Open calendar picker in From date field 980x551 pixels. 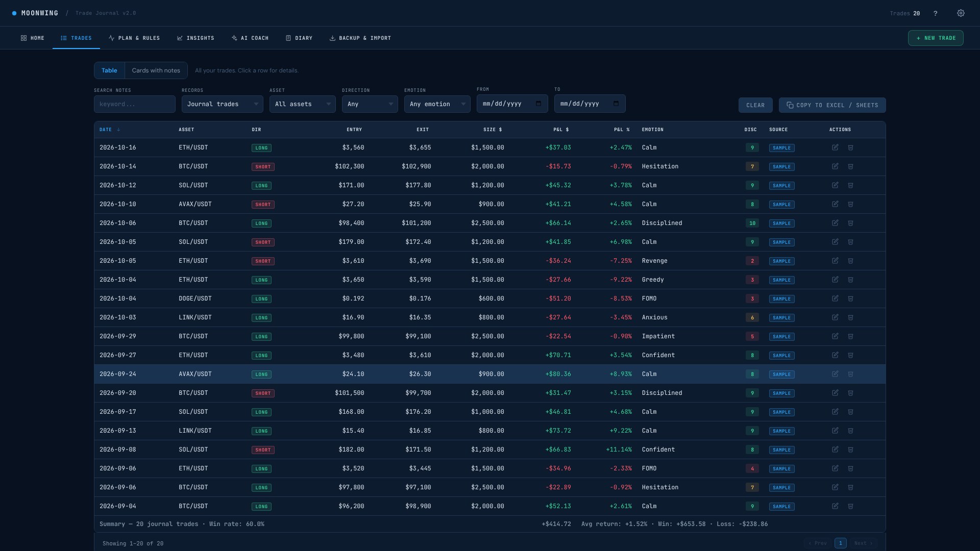click(538, 104)
